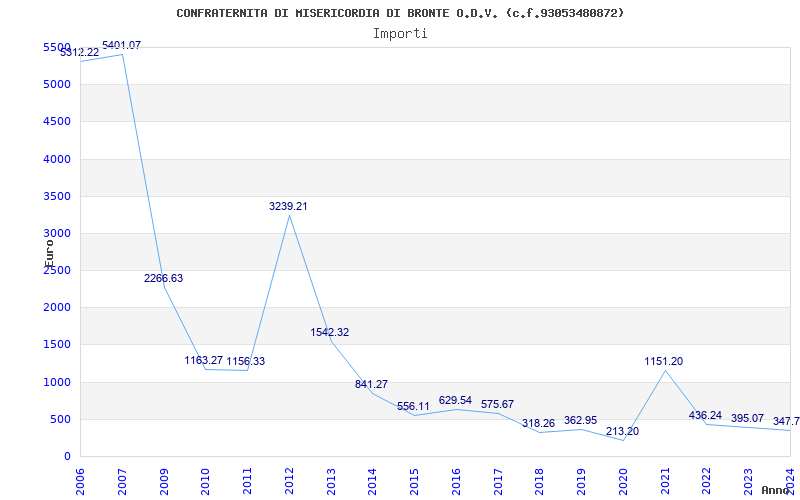Click the 1542.32 value label
Screen dimensions: 800x500
pyautogui.click(x=330, y=332)
